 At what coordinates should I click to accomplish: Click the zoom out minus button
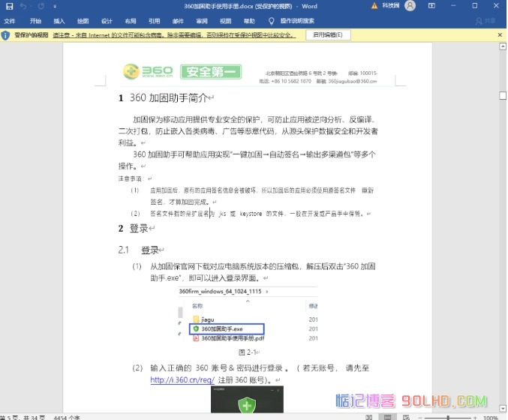point(420,418)
